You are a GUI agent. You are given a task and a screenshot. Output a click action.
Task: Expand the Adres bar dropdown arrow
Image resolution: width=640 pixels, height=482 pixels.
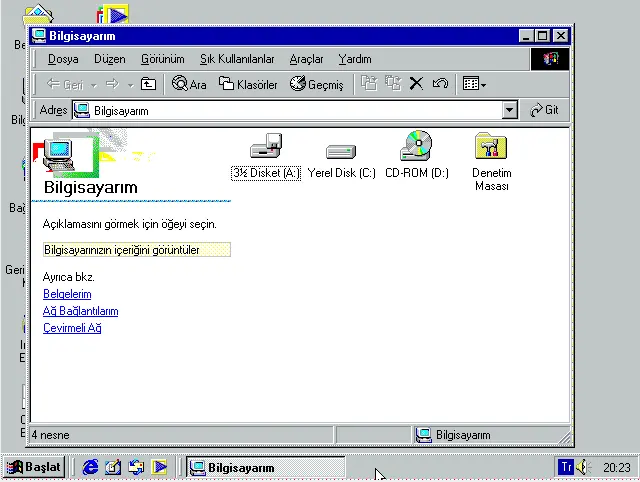[510, 110]
